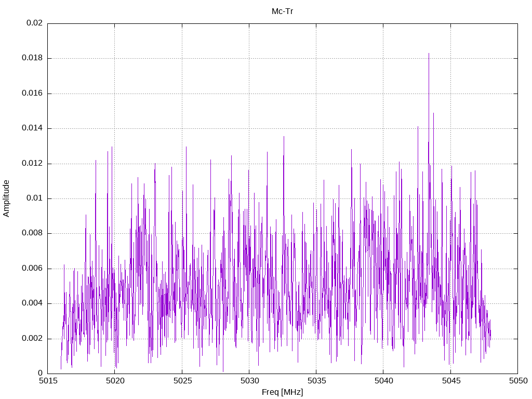Click the y-axis tick label "0.01"
This screenshot has width=532, height=399.
pos(35,198)
